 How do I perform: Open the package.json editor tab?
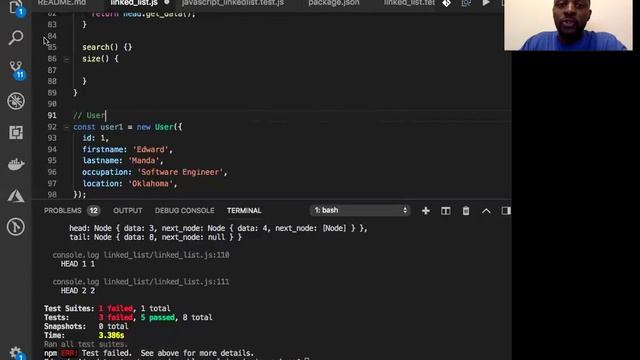[334, 3]
